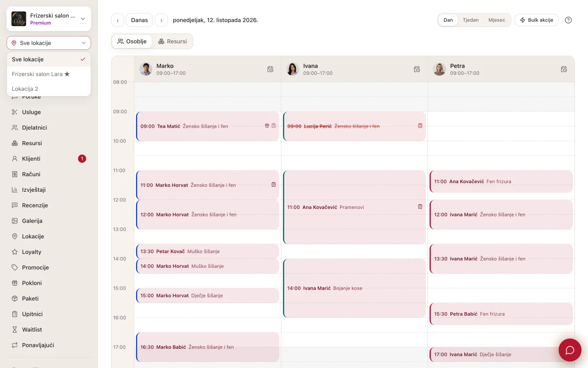Open Marko's schedule calendar icon
This screenshot has width=588, height=368.
pos(270,70)
